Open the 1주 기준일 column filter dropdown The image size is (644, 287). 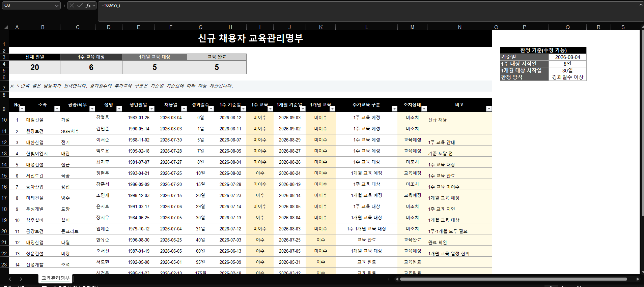click(243, 108)
